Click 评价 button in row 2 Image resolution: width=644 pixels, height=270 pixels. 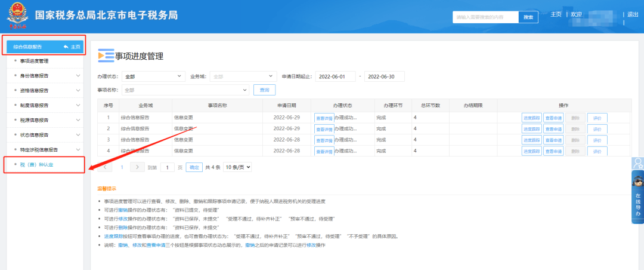coord(597,129)
